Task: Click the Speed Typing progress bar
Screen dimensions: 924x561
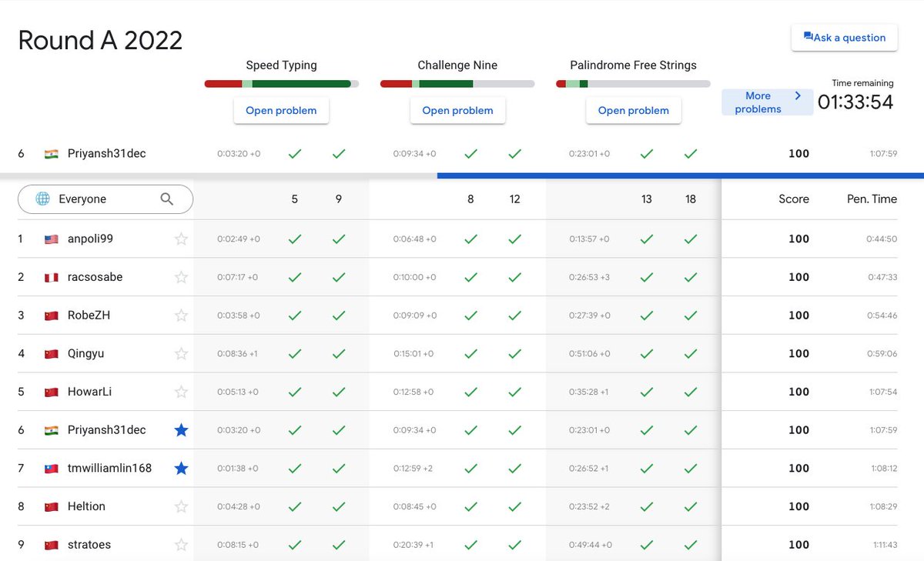Action: pos(281,84)
